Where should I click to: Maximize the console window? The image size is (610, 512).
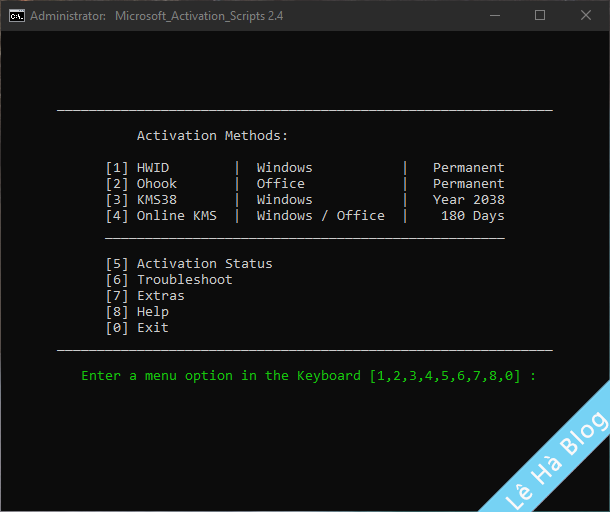540,16
